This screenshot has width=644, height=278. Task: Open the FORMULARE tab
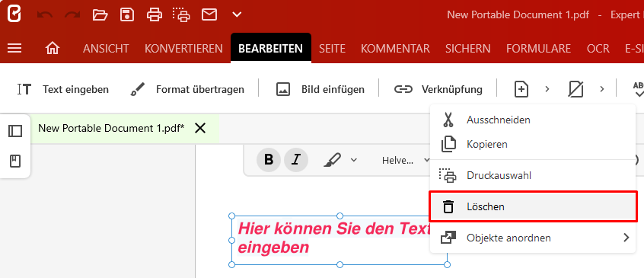(x=538, y=49)
